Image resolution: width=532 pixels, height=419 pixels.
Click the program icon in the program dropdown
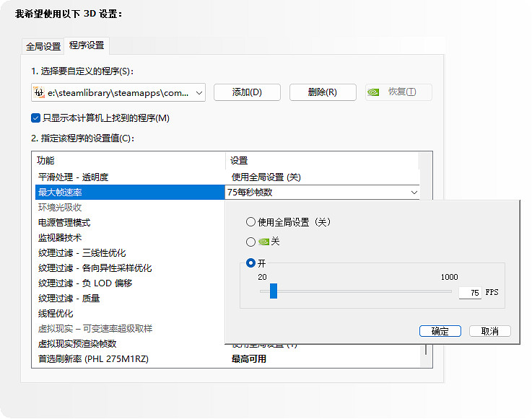39,92
